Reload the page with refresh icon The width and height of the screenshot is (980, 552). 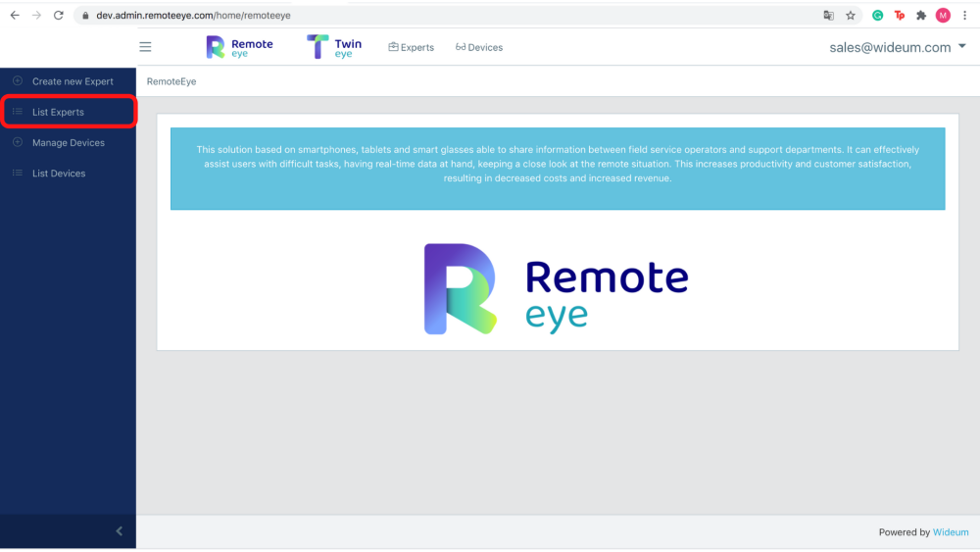[x=58, y=15]
